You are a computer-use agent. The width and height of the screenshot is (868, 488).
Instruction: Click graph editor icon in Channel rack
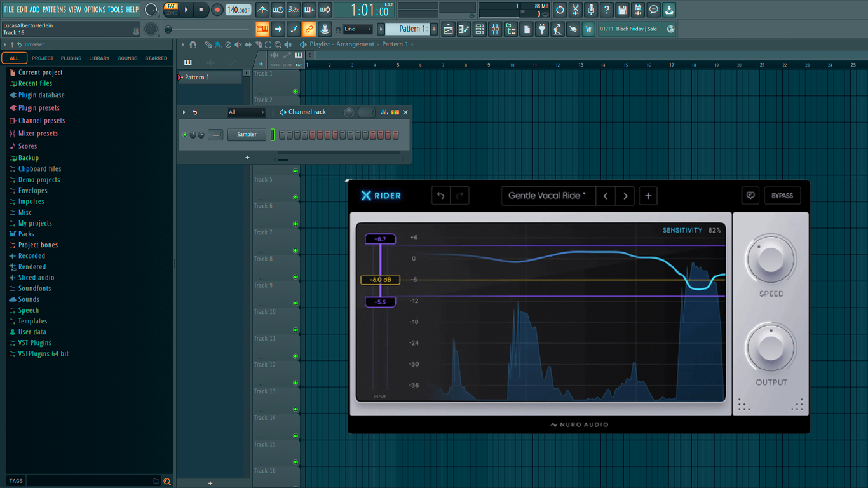point(384,112)
